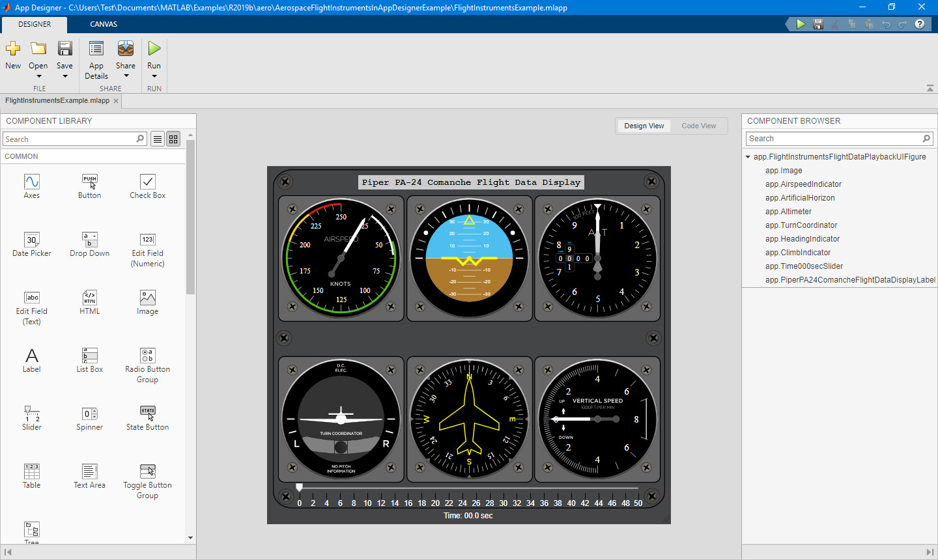Viewport: 938px width, 560px height.
Task: Select the FlightInstrumentsExample.mlapp document tab
Action: click(57, 101)
